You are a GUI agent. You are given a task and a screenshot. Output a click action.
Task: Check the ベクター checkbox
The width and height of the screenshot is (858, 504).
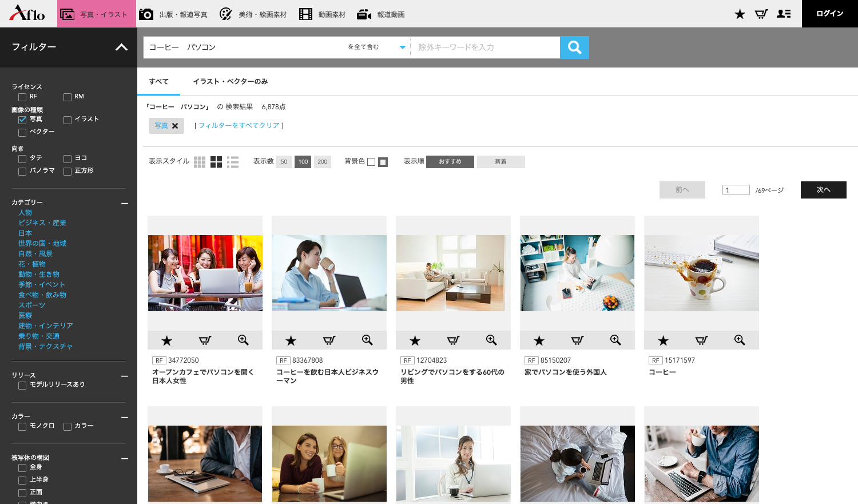[22, 133]
